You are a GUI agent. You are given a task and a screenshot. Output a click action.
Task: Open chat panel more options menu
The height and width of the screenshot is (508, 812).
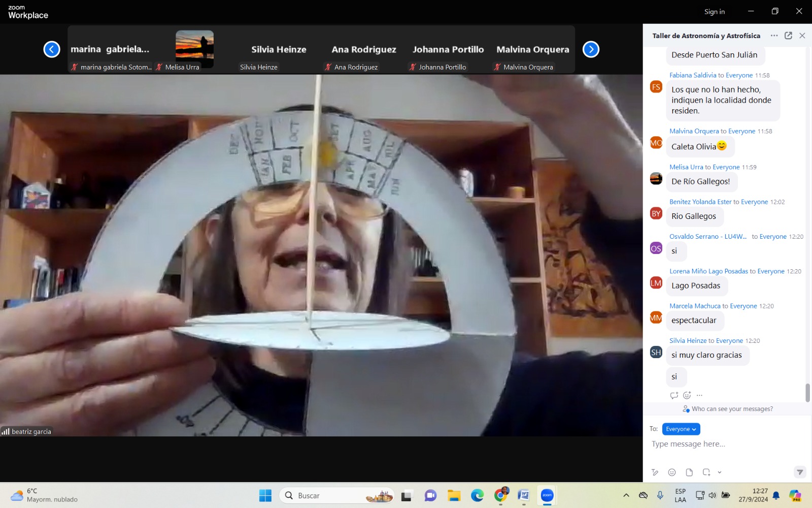(774, 36)
